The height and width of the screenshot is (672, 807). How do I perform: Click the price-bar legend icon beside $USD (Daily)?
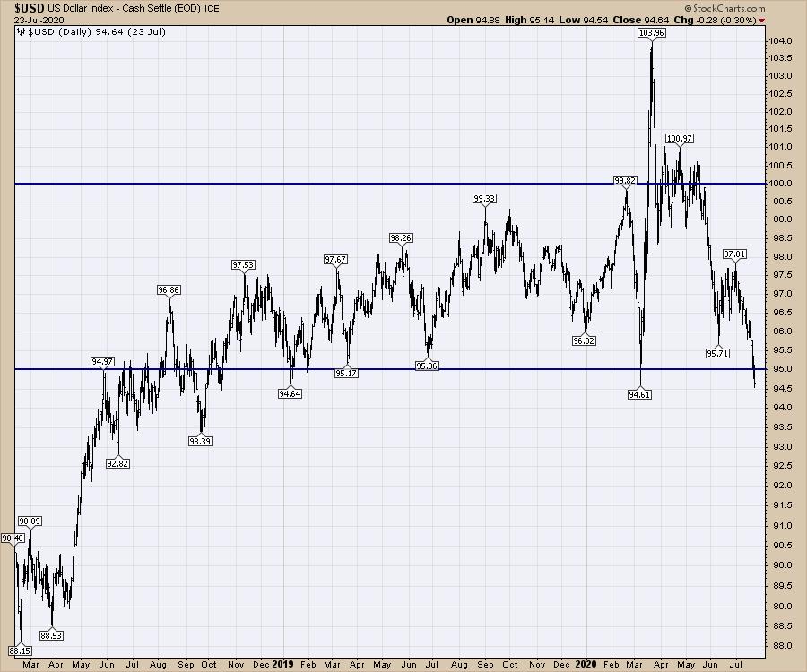coord(22,32)
